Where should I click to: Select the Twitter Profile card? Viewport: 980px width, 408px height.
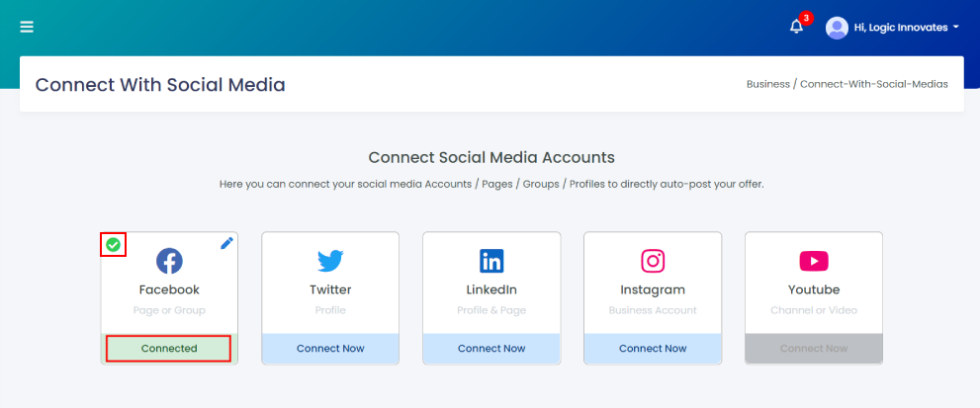[330, 298]
